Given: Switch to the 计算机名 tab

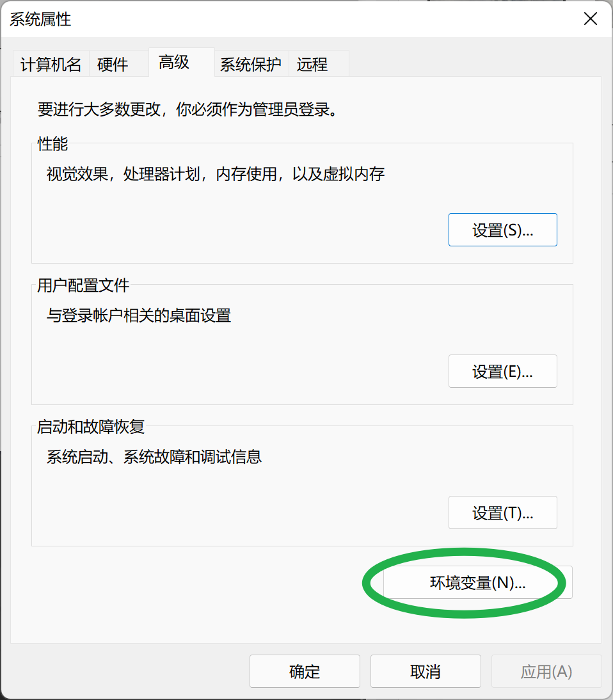Looking at the screenshot, I should tap(51, 65).
